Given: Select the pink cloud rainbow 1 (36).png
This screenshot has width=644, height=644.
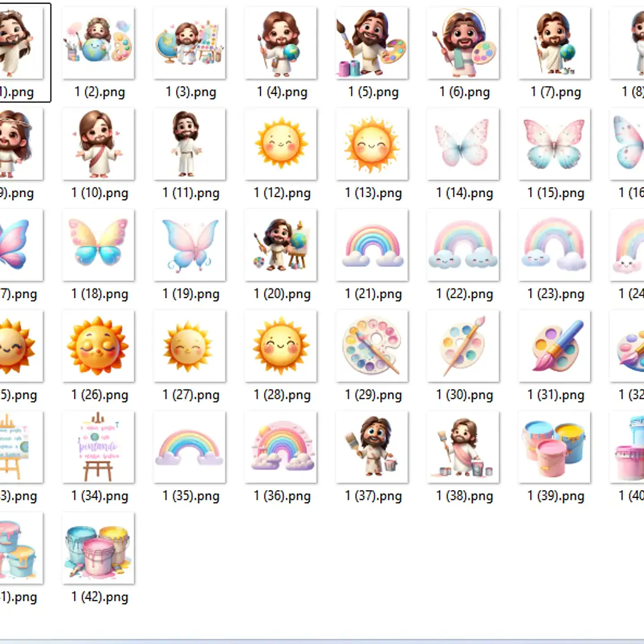Looking at the screenshot, I should coord(281,447).
